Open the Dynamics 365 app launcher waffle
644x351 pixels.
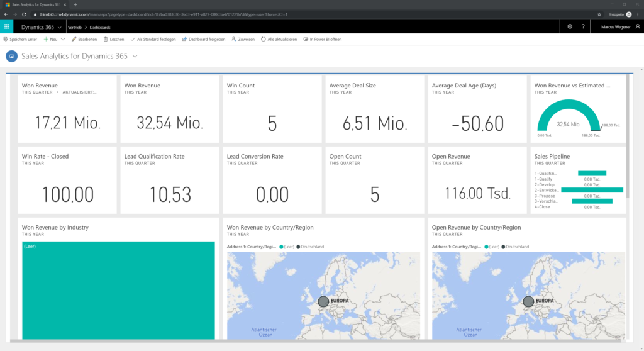pyautogui.click(x=6, y=26)
